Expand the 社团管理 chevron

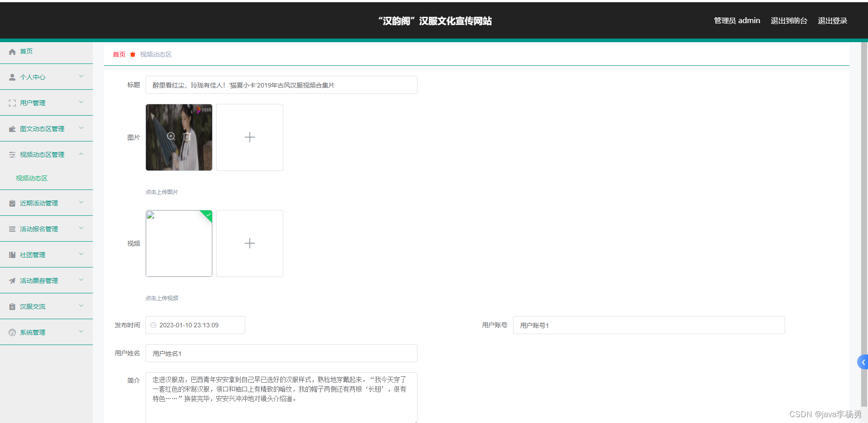pos(81,254)
